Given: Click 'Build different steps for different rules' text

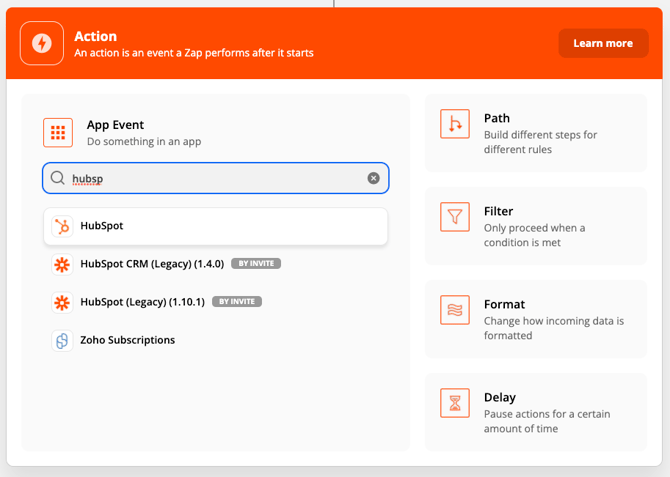Looking at the screenshot, I should (x=541, y=142).
